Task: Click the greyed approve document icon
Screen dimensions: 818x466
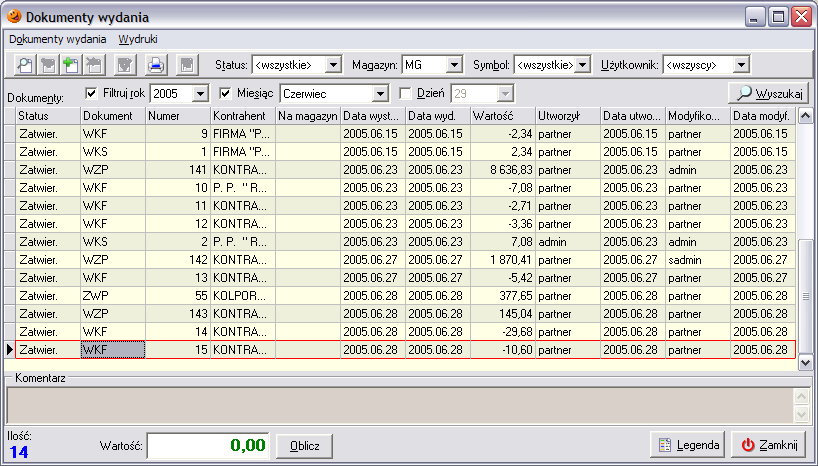Action: tap(125, 65)
